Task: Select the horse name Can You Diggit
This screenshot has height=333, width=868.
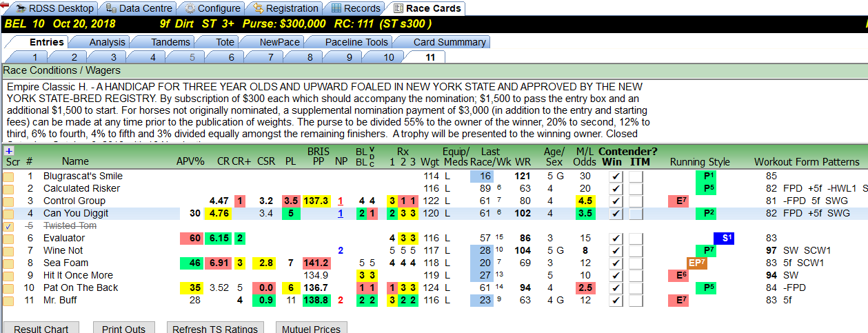Action: pyautogui.click(x=76, y=213)
